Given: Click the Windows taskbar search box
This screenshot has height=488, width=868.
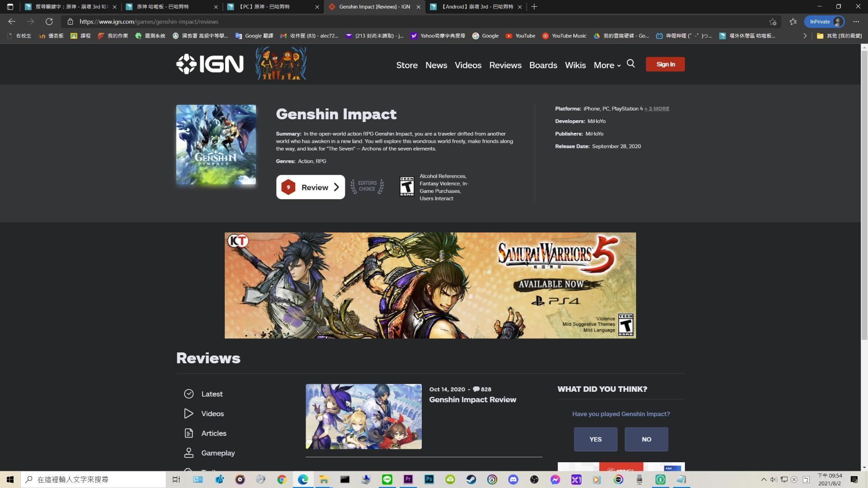Looking at the screenshot, I should tap(93, 479).
